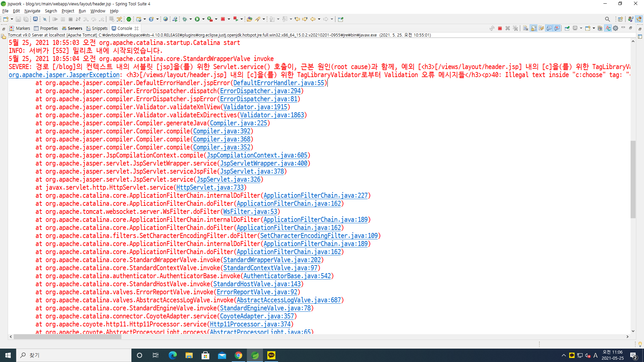Open the Stop application dropdown arrow
Viewport: 644px width, 362px height.
click(229, 19)
